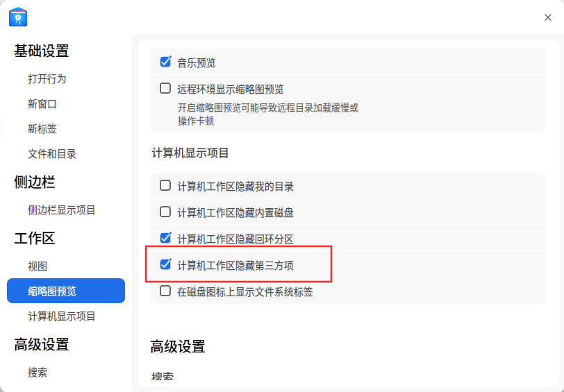Viewport: 564px width, 392px height.
Task: Toggle the 音乐预览 checkbox
Action: point(165,62)
